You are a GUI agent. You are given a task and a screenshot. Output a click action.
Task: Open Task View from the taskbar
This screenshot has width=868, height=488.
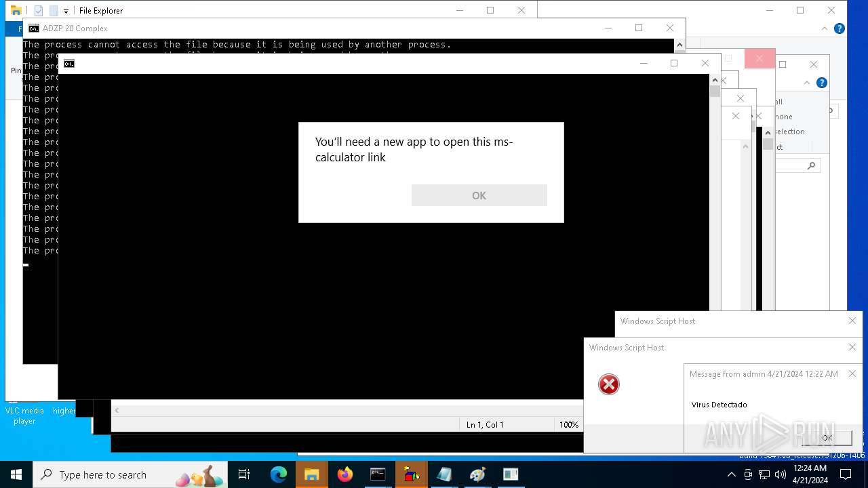pos(244,474)
